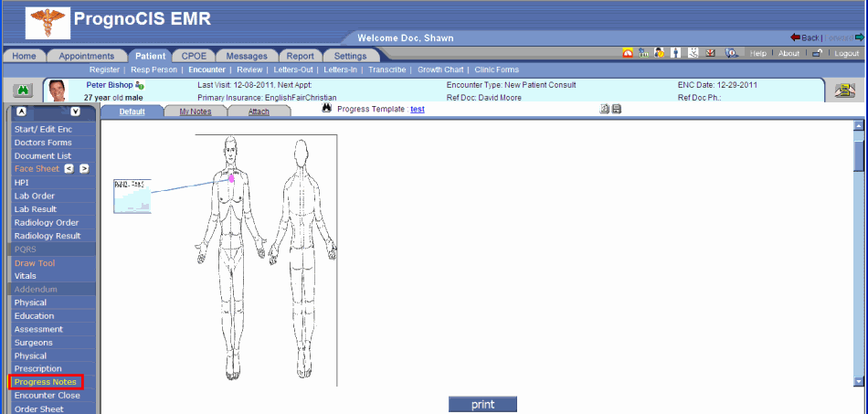
Task: Click the Face Sheet next arrow
Action: tap(84, 169)
